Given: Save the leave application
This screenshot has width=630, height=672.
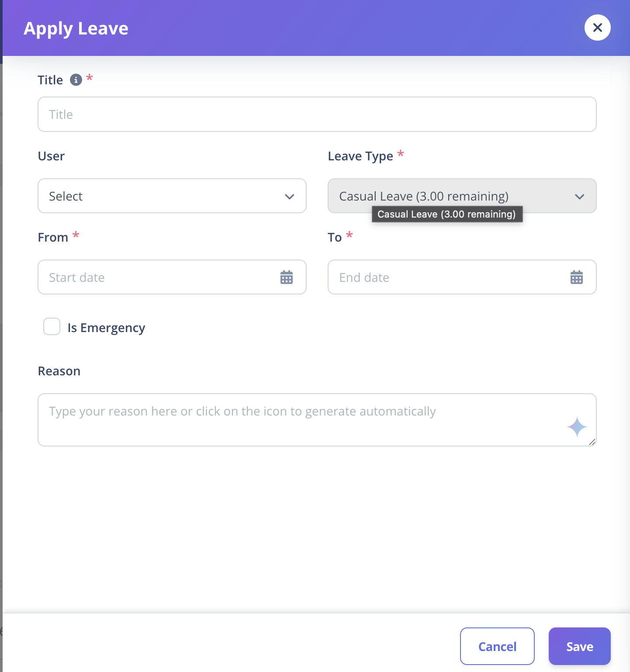Looking at the screenshot, I should (x=580, y=646).
